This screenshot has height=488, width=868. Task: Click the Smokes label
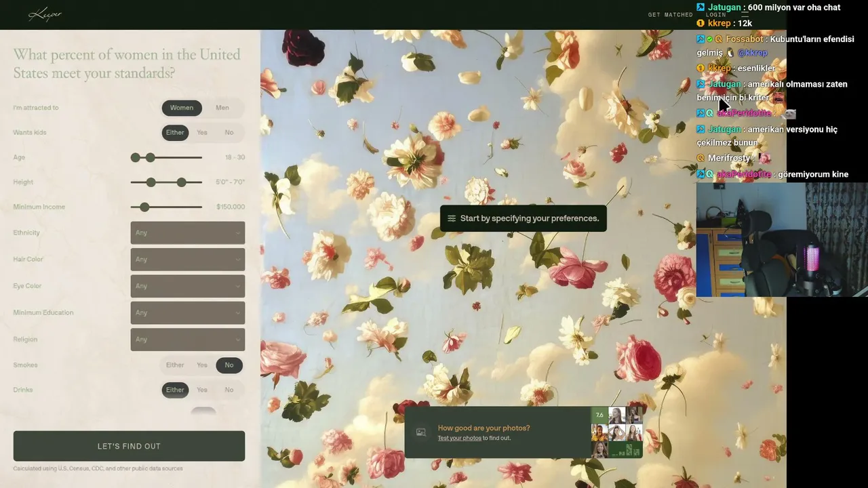tap(25, 365)
